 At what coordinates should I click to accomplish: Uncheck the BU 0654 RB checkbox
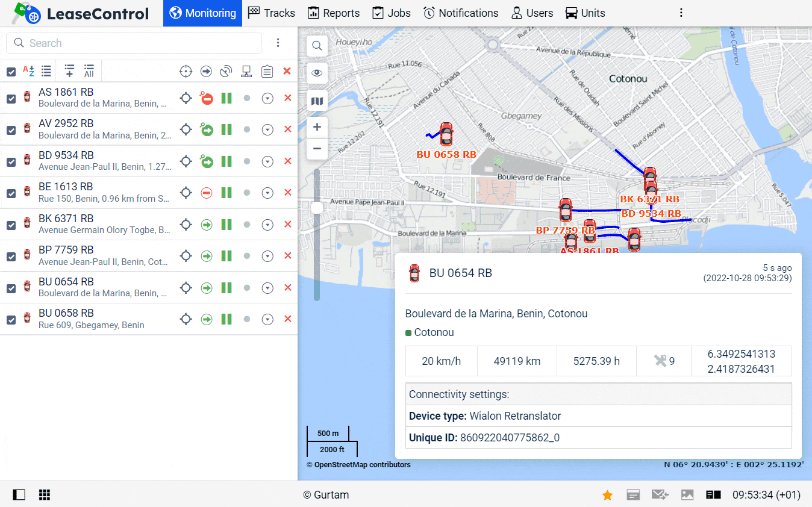point(11,288)
